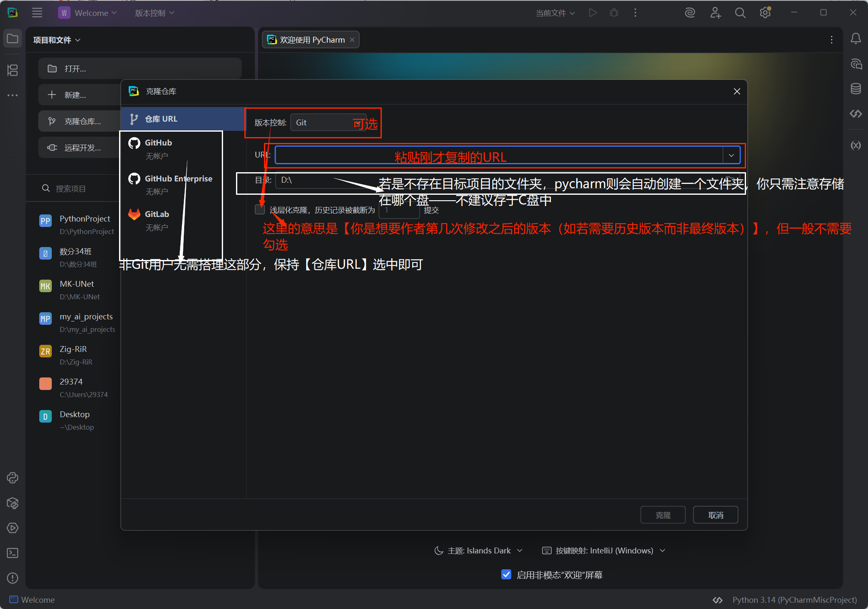This screenshot has width=868, height=609.
Task: Open the Terminal tool window
Action: click(x=13, y=553)
